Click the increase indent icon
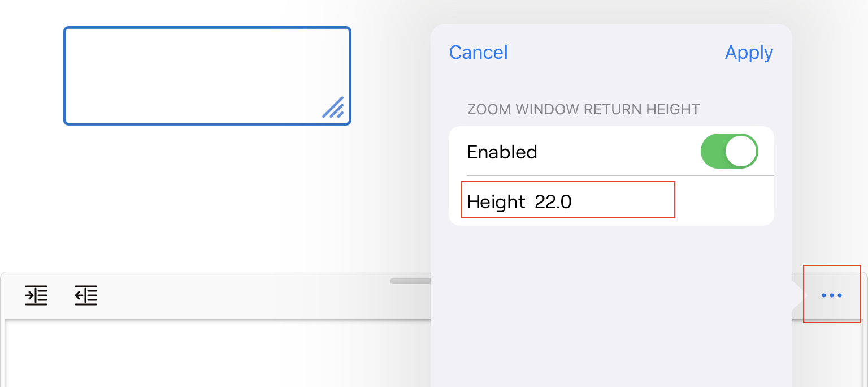The width and height of the screenshot is (868, 387). (x=36, y=295)
